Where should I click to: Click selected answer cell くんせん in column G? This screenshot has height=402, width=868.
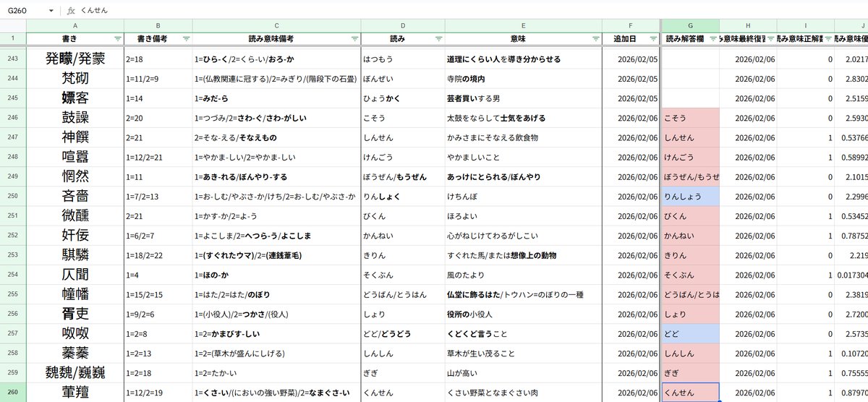(x=691, y=393)
